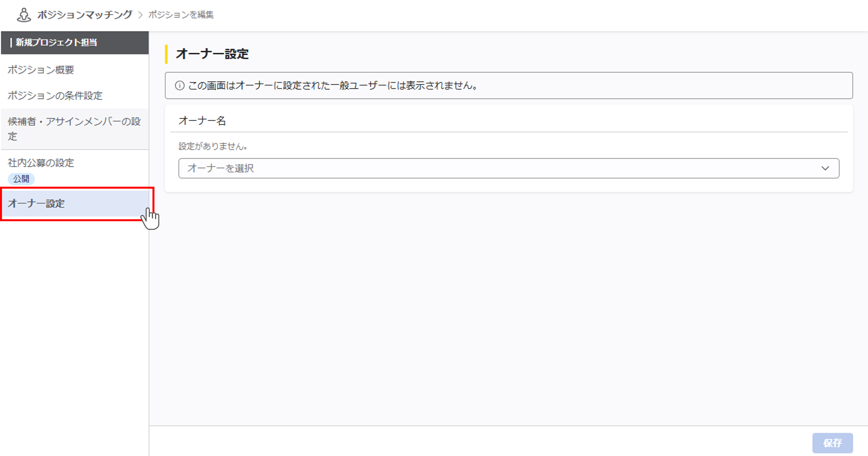Click the info icon in notice banner
The height and width of the screenshot is (456, 868).
click(x=180, y=86)
